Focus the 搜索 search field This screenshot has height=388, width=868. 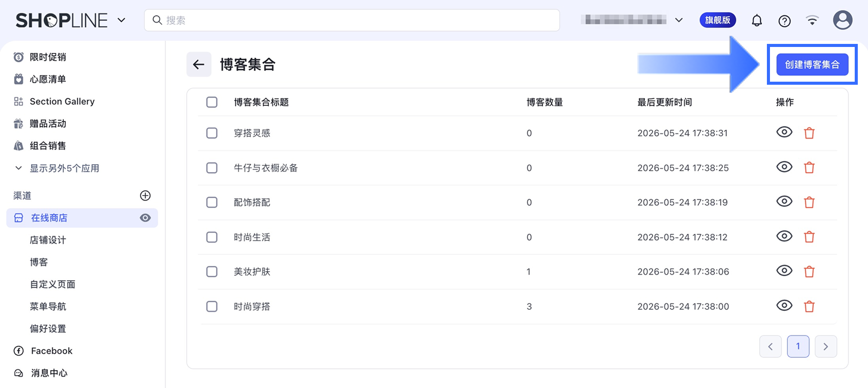click(352, 20)
